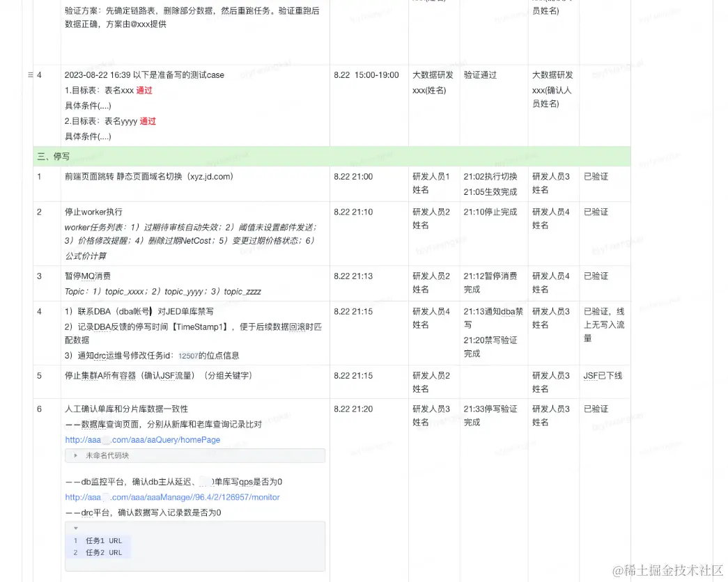Image resolution: width=728 pixels, height=582 pixels.
Task: Click 已验证 in the 停止worker执行 row
Action: tap(596, 212)
